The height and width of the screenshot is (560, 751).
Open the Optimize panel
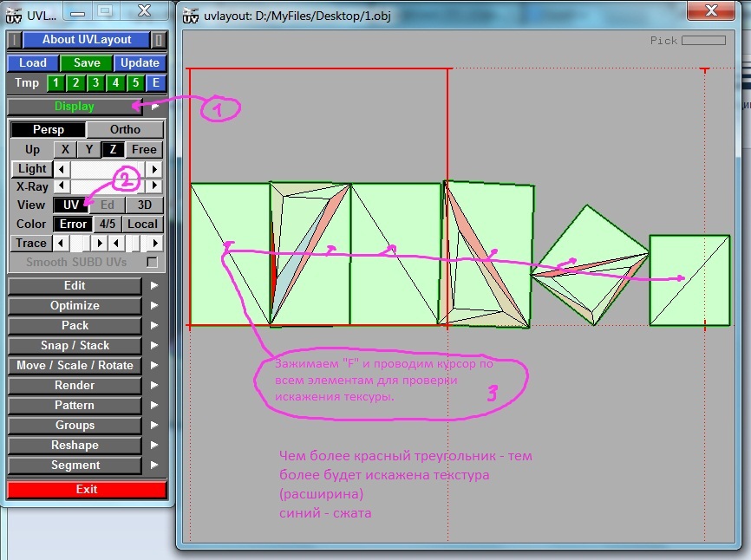pos(75,306)
